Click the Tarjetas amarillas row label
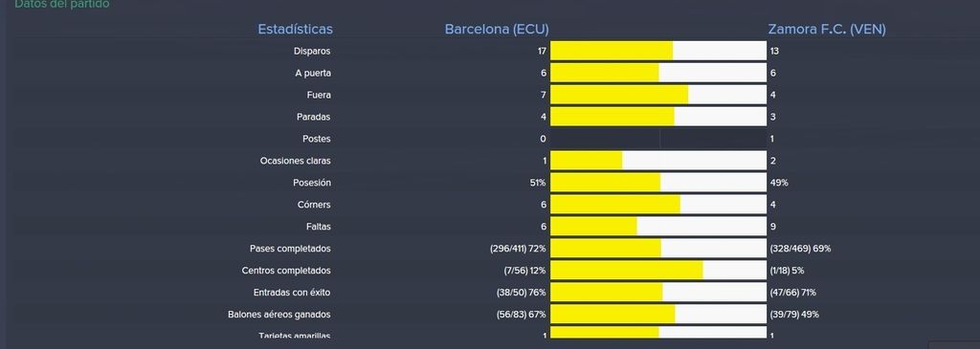The image size is (980, 349). (x=295, y=336)
